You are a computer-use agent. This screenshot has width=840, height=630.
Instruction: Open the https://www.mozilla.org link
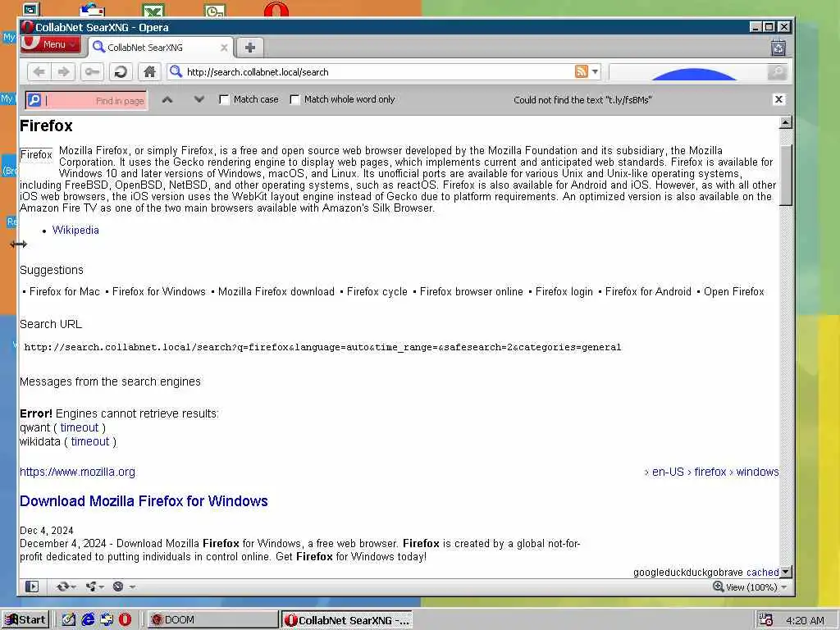[78, 472]
